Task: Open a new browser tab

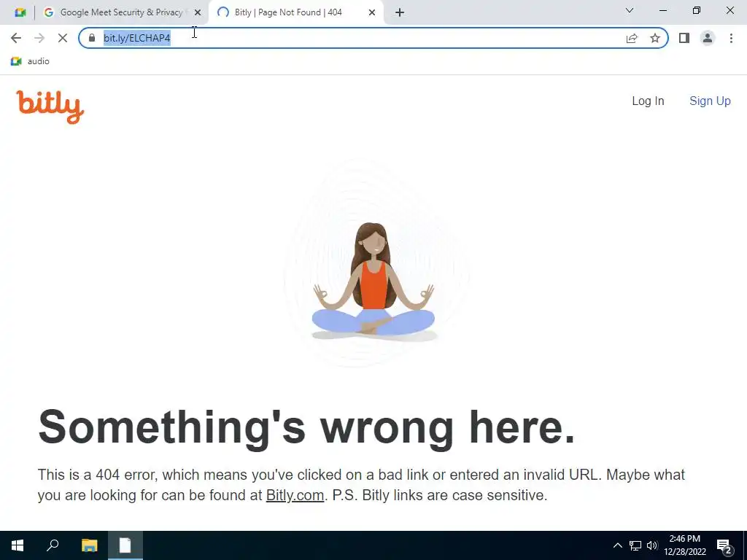Action: point(400,12)
